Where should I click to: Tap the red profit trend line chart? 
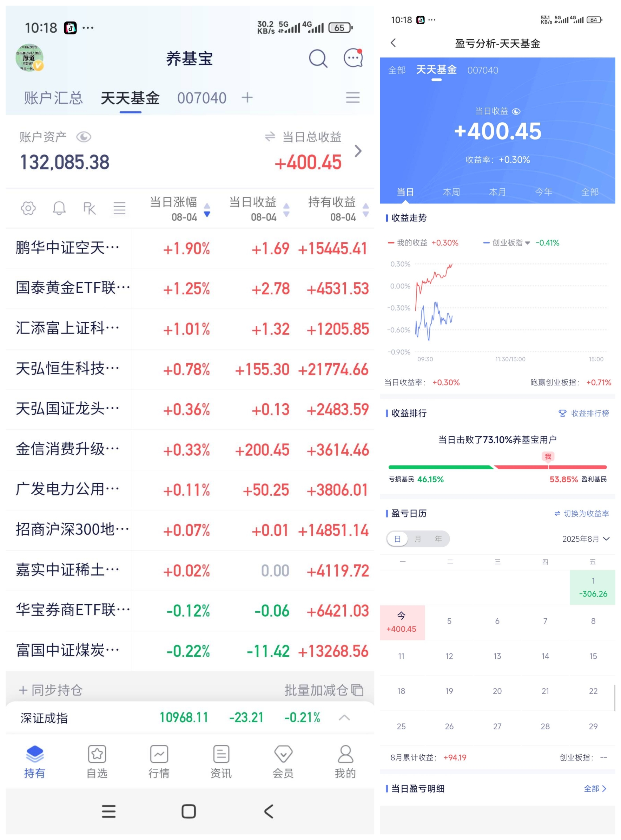point(434,287)
